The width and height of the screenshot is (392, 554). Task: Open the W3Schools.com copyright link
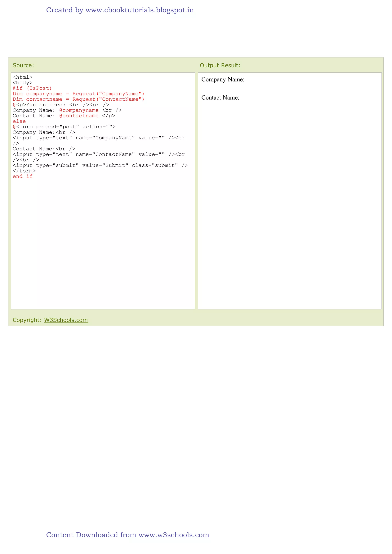[x=66, y=320]
